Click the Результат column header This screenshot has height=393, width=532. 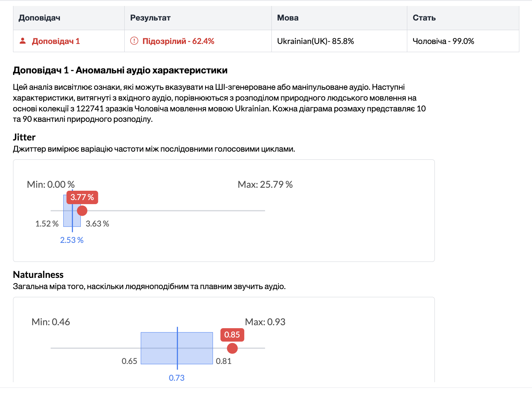point(150,18)
